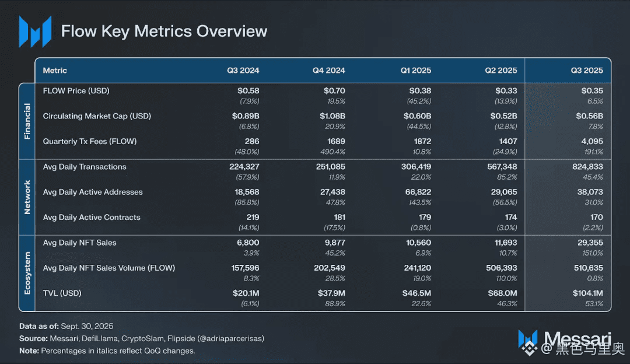Click the '$1.08B' market cap cell

point(332,116)
